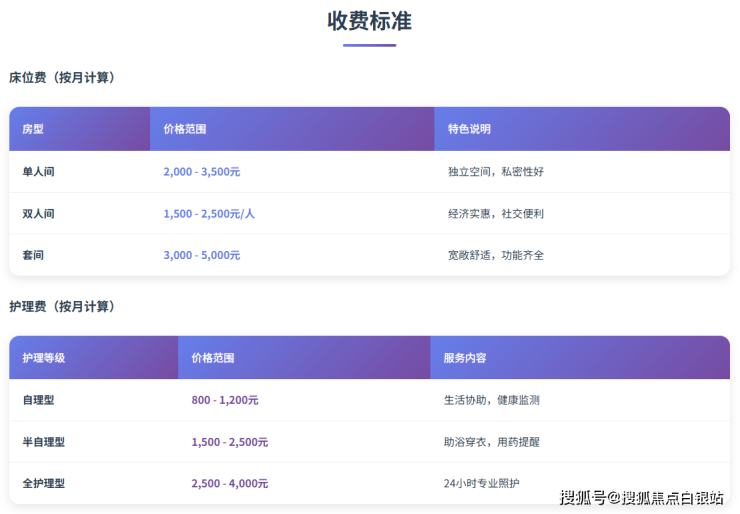This screenshot has height=514, width=740.
Task: Click the 2,500 - 4,000元 price
Action: (229, 484)
